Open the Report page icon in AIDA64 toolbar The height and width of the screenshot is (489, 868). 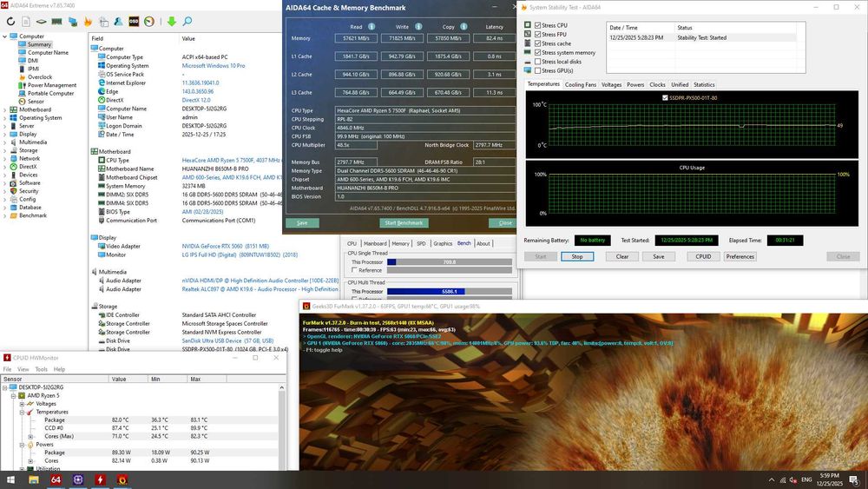(x=26, y=22)
